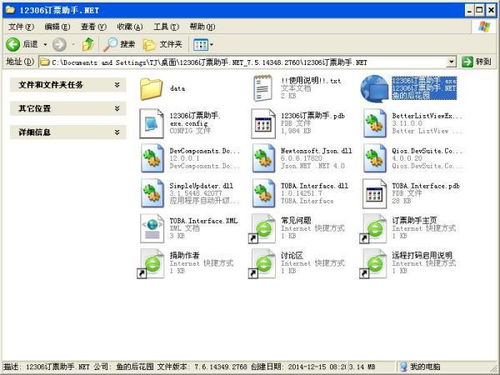Click the folder icon in title bar

pos(10,10)
